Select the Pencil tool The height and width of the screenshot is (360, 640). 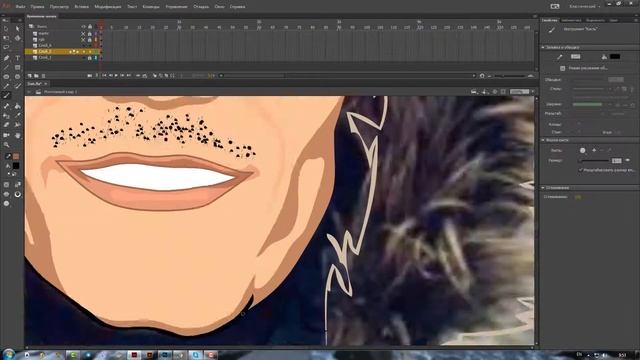[6, 86]
